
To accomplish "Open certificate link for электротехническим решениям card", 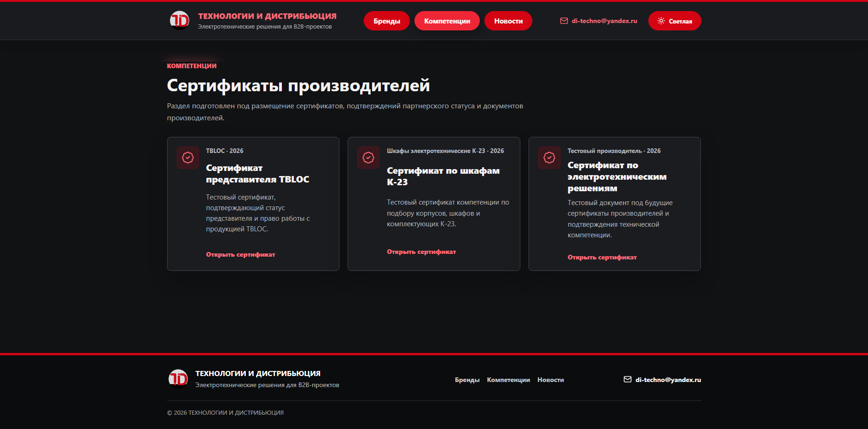I will click(602, 257).
